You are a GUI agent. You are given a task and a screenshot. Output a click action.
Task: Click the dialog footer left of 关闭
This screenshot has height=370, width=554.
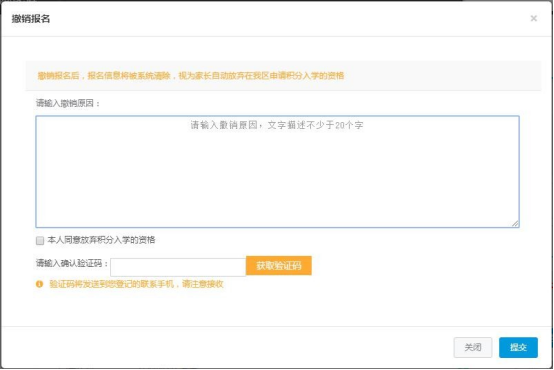226,347
